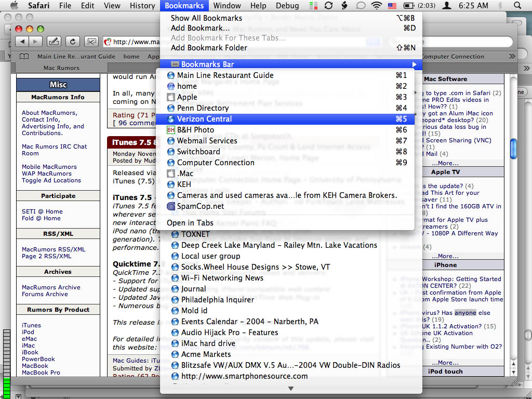Click ...More... under Mac Software

tap(445, 163)
